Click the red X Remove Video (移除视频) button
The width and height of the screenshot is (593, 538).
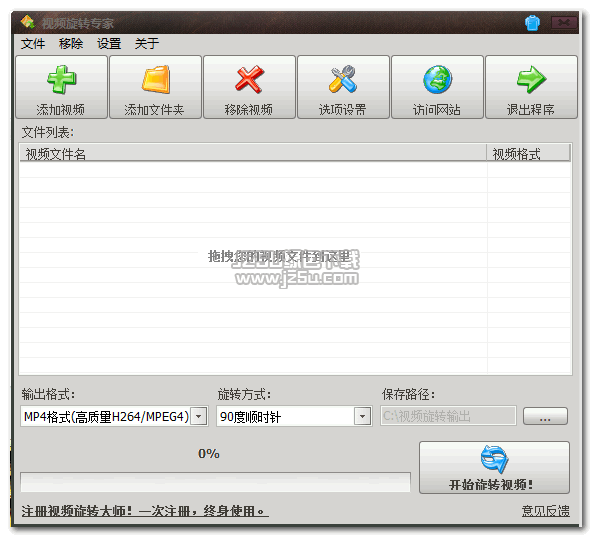249,87
